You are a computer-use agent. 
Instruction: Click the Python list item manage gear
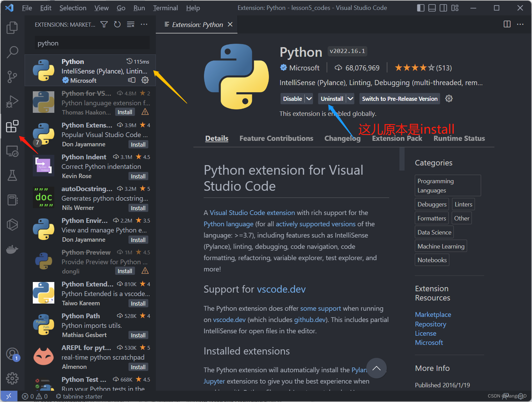145,80
